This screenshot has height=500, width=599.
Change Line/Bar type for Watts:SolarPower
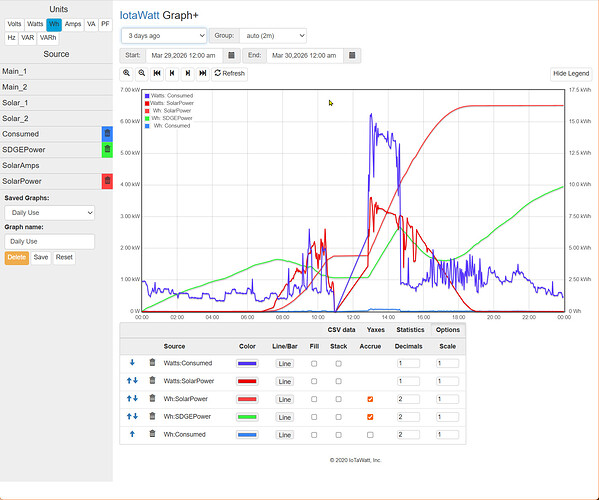point(285,382)
